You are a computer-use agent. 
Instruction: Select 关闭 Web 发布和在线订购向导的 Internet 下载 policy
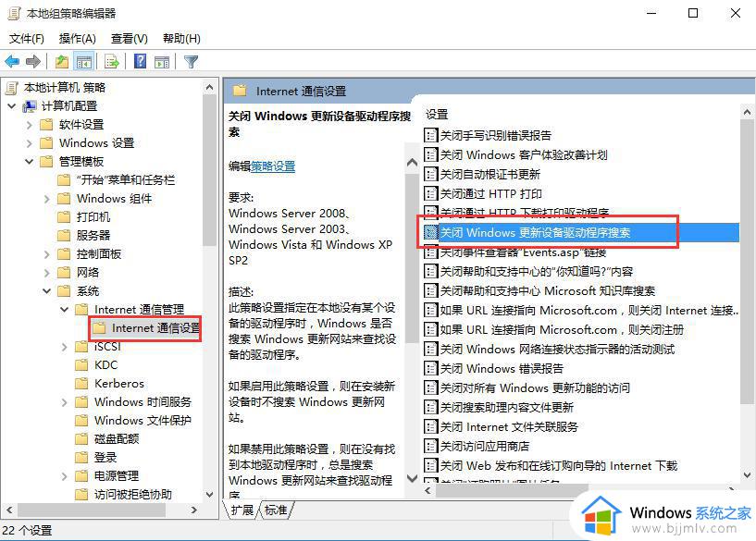tap(558, 465)
